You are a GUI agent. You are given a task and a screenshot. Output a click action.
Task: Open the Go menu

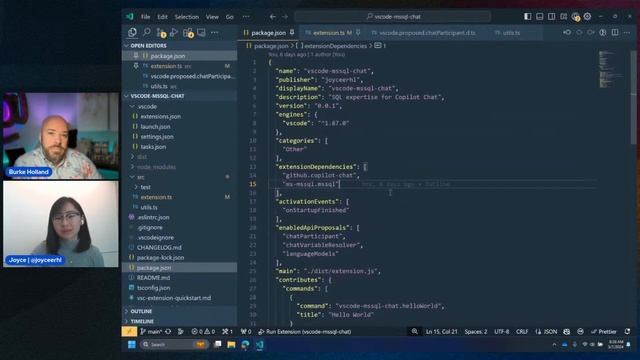click(x=230, y=17)
